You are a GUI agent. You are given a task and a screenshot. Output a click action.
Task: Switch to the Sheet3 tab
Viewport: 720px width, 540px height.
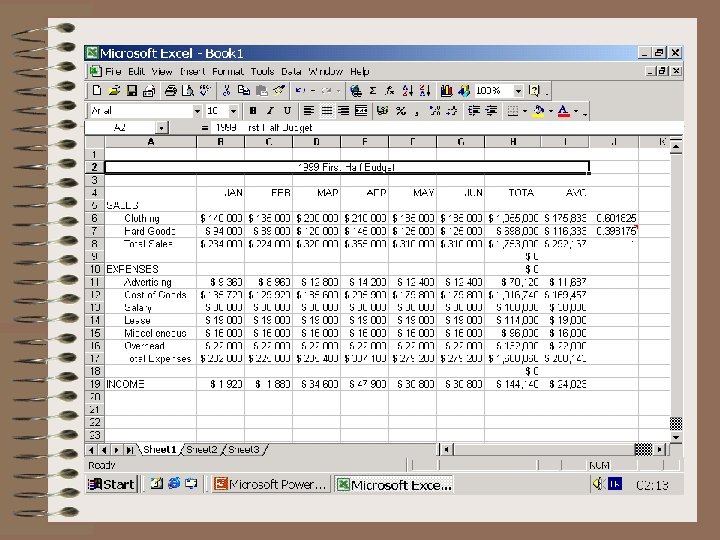click(x=244, y=450)
